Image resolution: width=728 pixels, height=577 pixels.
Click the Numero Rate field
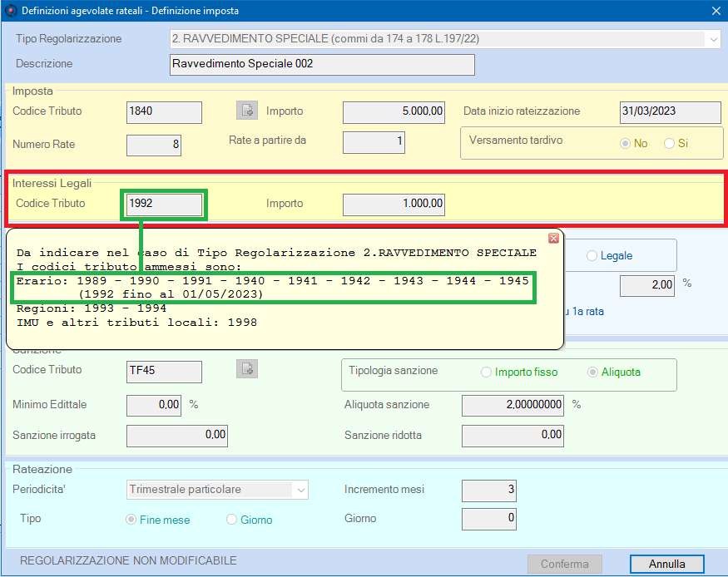[153, 145]
